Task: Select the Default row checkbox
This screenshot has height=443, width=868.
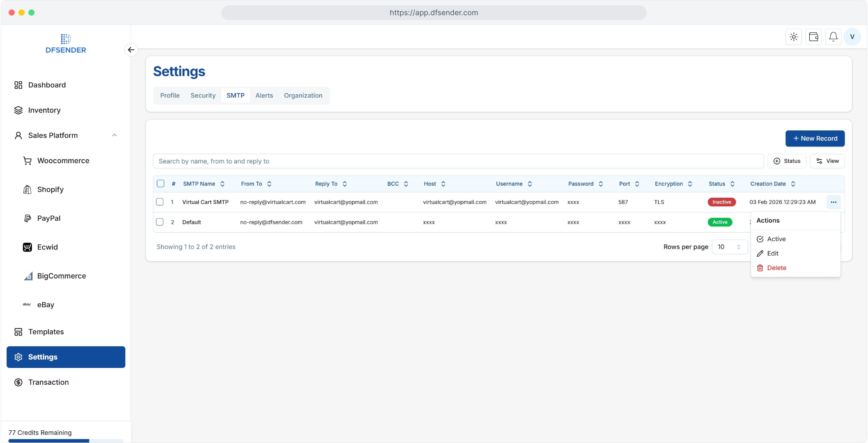Action: (x=160, y=222)
